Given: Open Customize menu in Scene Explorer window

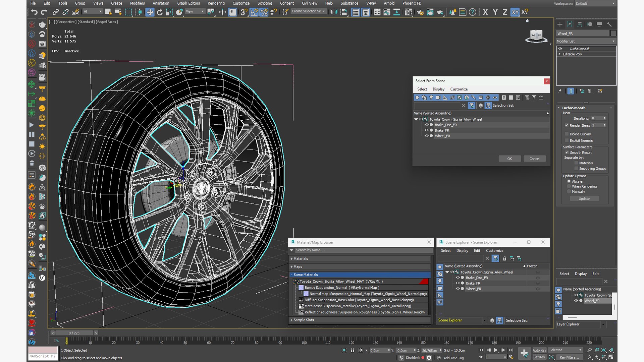Looking at the screenshot, I should click(x=495, y=251).
